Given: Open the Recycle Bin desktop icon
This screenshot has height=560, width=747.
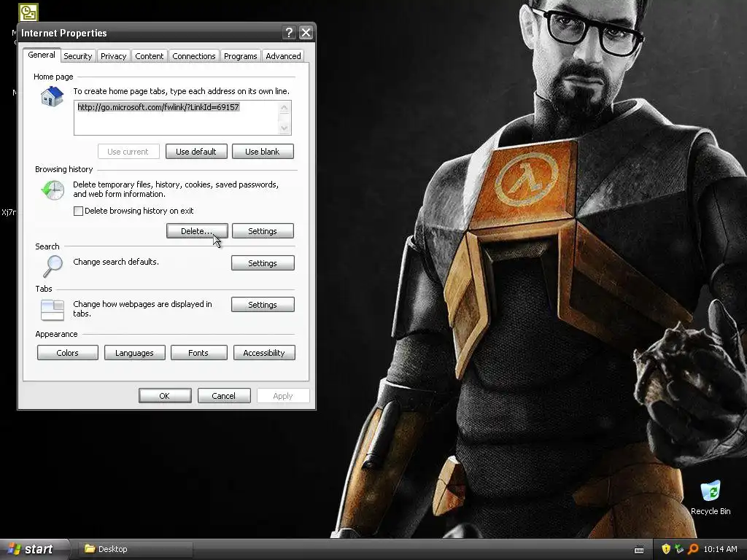Looking at the screenshot, I should pyautogui.click(x=711, y=498).
